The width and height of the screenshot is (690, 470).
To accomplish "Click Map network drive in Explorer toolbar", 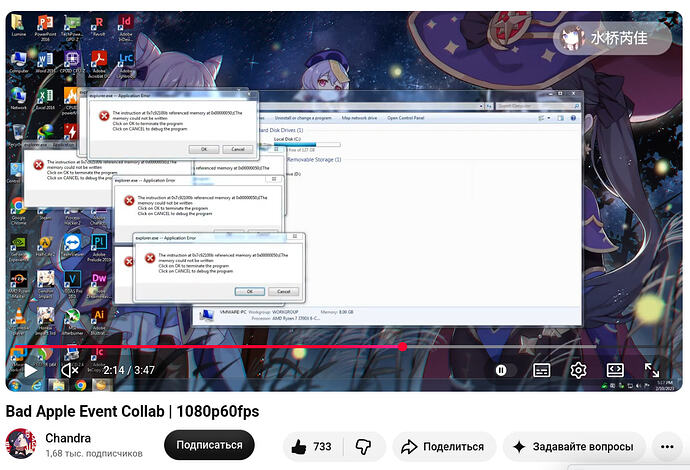I will click(359, 118).
